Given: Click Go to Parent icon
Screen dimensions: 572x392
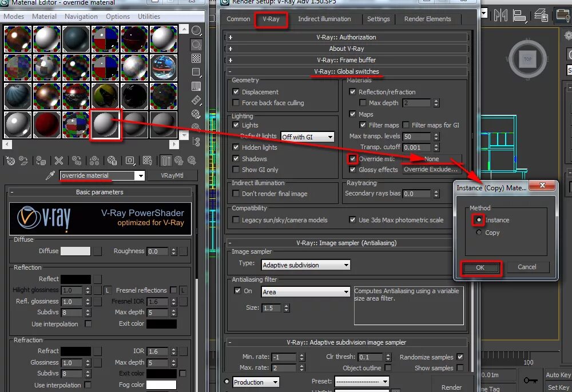Looking at the screenshot, I should pos(178,161).
